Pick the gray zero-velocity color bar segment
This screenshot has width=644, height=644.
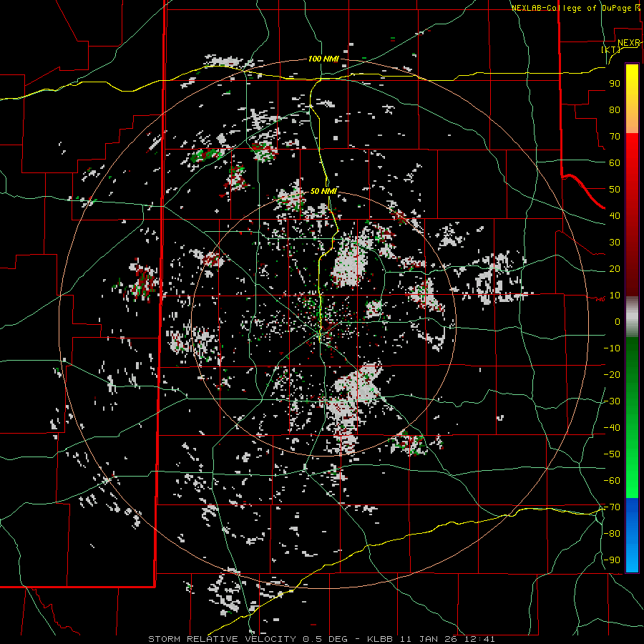tap(632, 317)
